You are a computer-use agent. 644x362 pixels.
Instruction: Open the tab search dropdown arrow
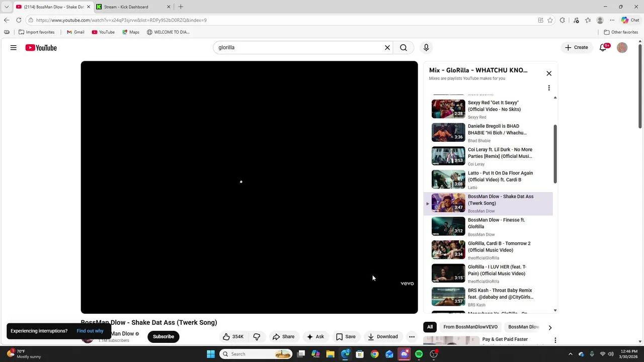click(6, 7)
